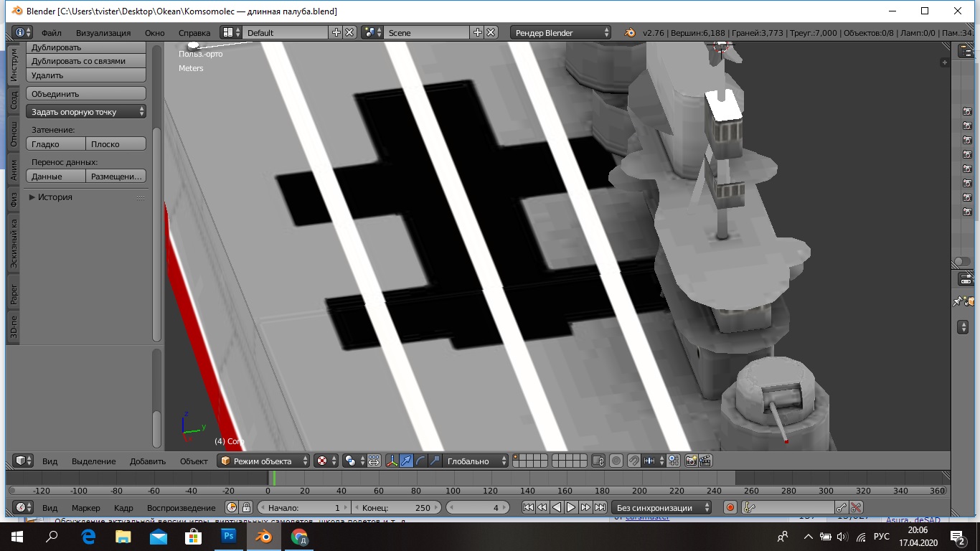Open the Режим объекта mode dropdown
The image size is (980, 551).
point(264,461)
